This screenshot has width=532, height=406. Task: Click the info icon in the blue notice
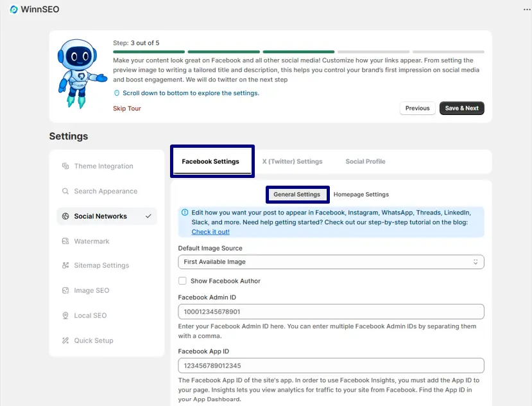tap(185, 213)
